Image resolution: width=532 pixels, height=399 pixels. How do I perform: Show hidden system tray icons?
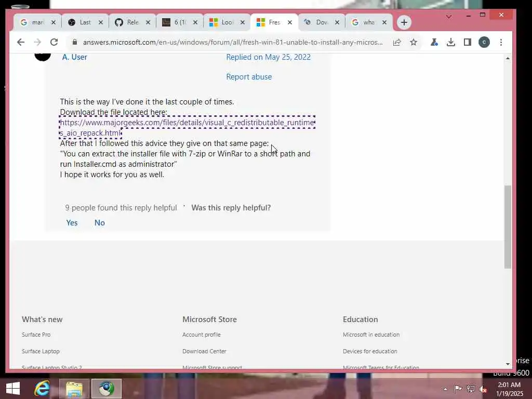pos(445,389)
